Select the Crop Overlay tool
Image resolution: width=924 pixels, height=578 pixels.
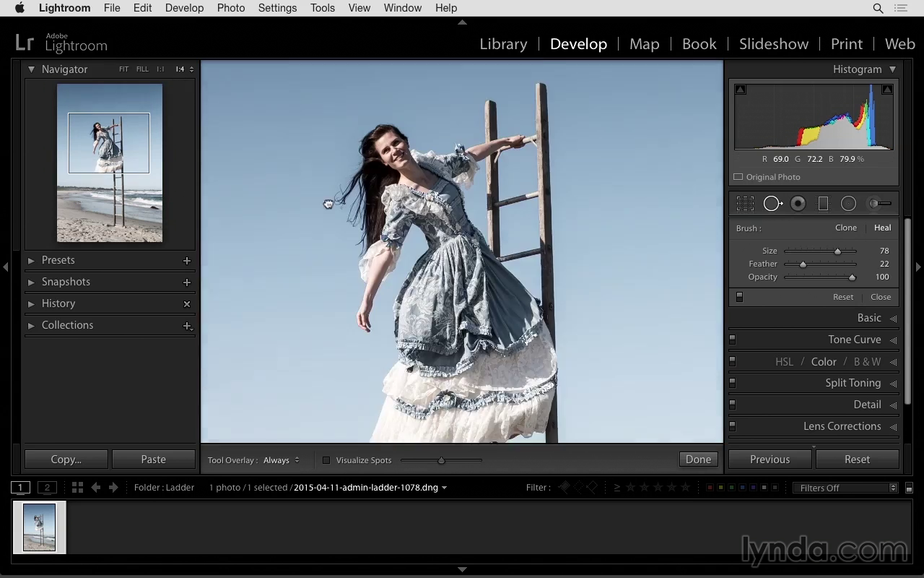745,204
